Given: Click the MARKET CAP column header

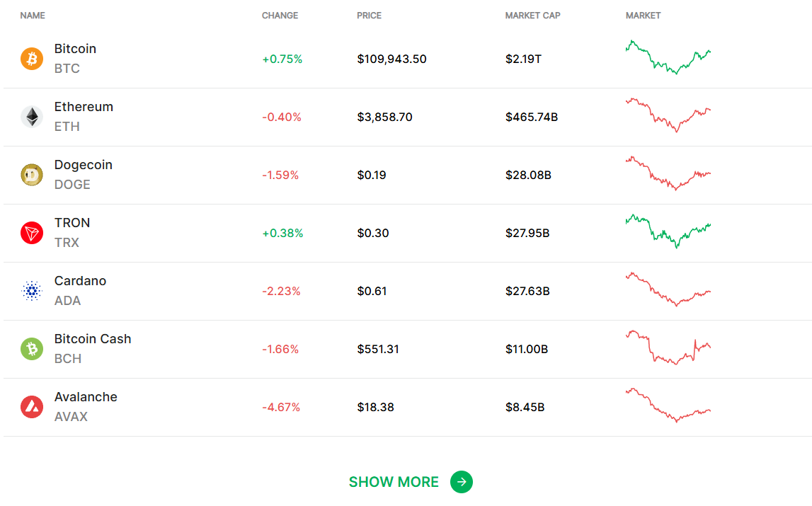Looking at the screenshot, I should click(x=532, y=16).
